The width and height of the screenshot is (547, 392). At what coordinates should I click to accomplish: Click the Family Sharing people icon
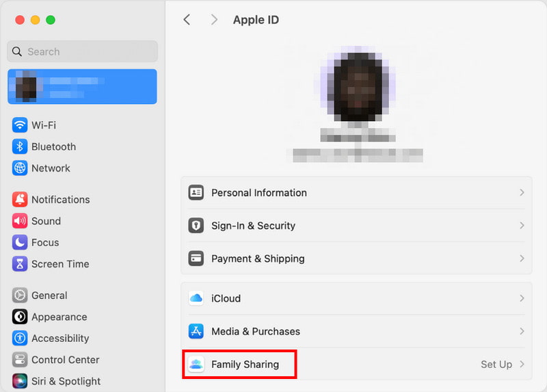tap(196, 365)
